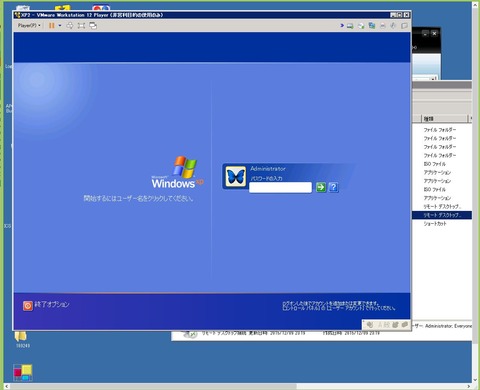480x390 pixels.
Task: Click the Administrator; Everyone text in Explorer details
Action: click(x=448, y=326)
